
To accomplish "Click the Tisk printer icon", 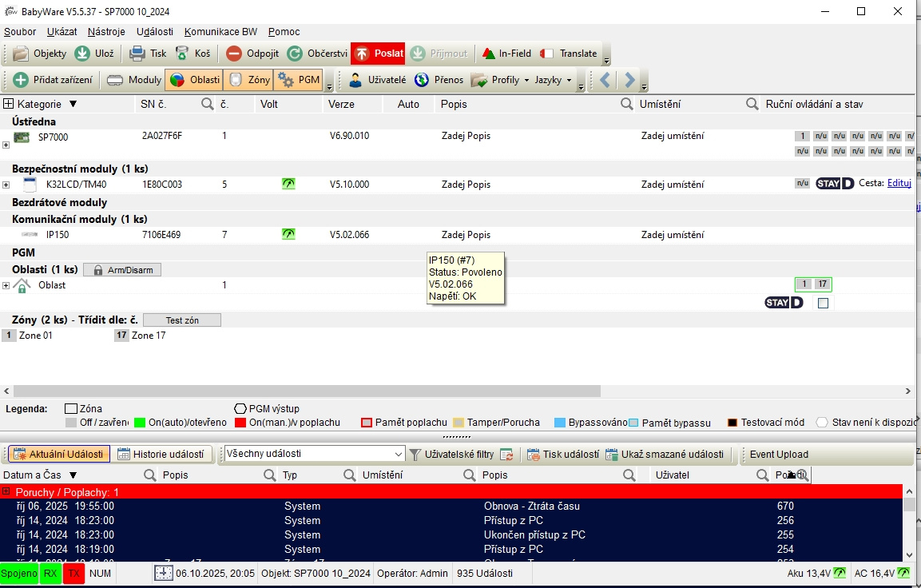I will point(137,54).
